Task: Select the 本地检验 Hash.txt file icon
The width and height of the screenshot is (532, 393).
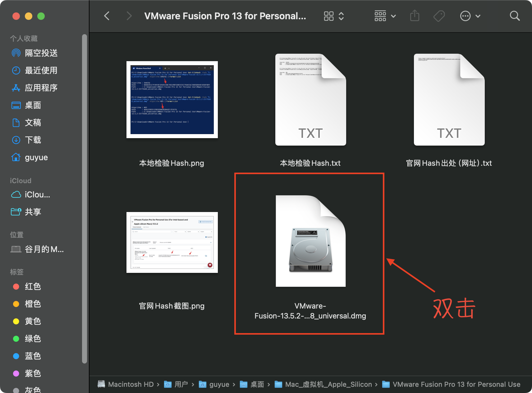Action: (x=310, y=100)
